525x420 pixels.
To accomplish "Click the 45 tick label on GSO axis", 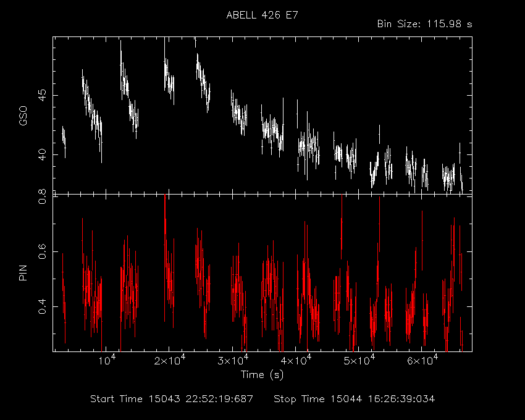I will click(x=42, y=96).
